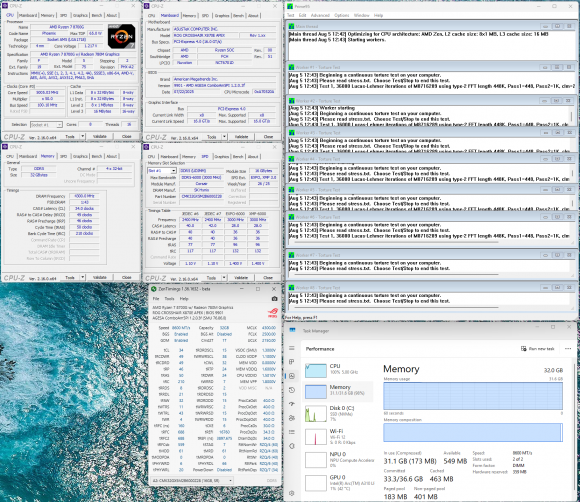
Task: Open ZenTimings Help menu
Action: [184, 299]
